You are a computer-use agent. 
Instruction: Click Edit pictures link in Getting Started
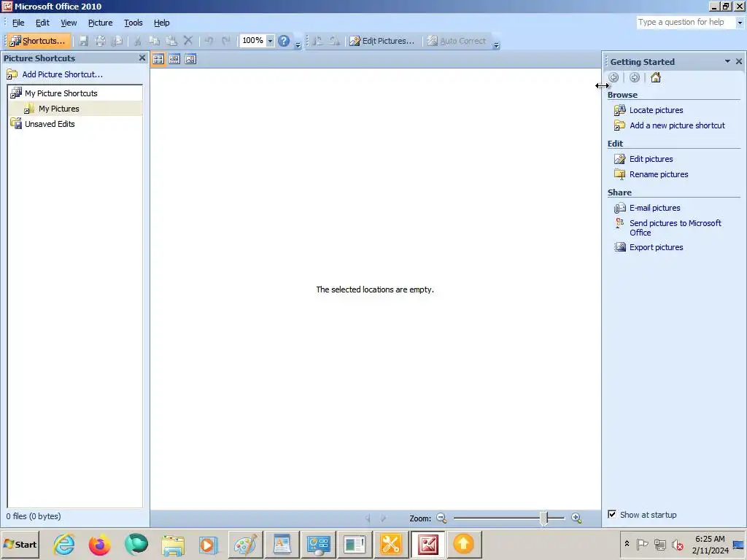[x=651, y=159]
